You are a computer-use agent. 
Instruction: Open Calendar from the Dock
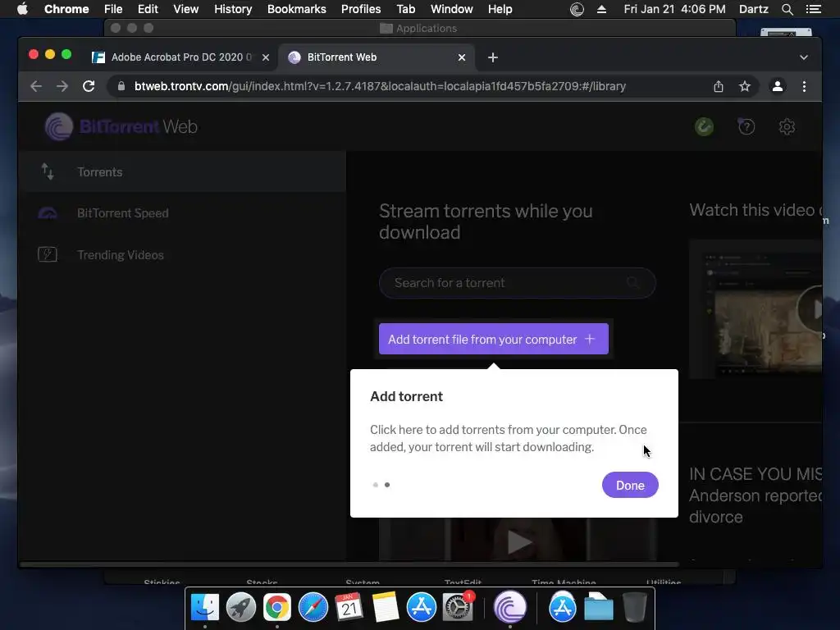pos(349,608)
